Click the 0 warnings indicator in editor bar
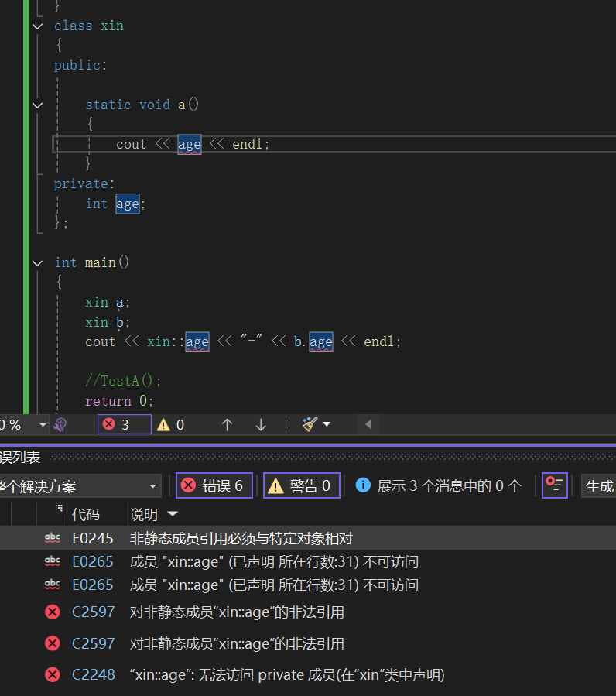 171,425
